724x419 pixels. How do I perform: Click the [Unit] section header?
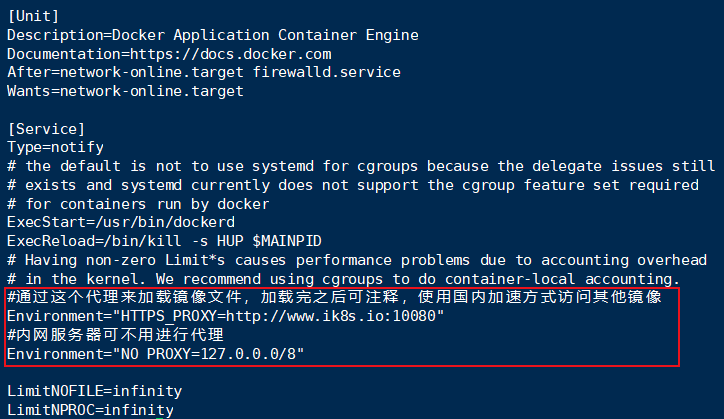tap(33, 16)
